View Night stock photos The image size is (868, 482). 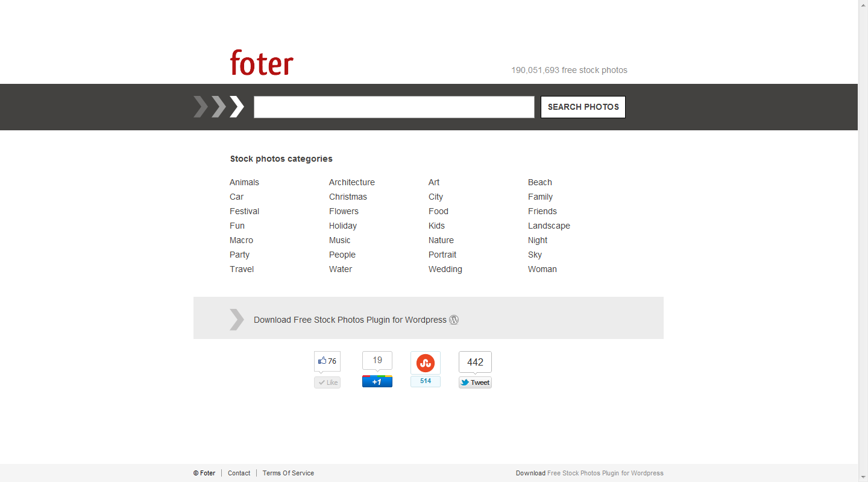(538, 240)
